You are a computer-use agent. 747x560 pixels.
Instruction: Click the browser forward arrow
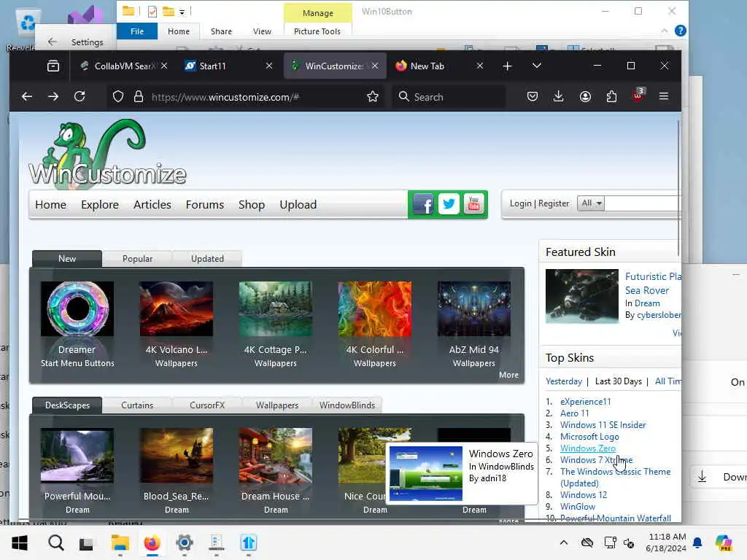coord(53,97)
